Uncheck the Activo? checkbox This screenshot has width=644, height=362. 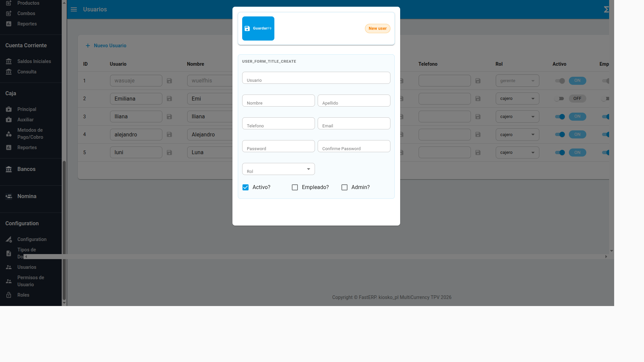click(x=246, y=187)
